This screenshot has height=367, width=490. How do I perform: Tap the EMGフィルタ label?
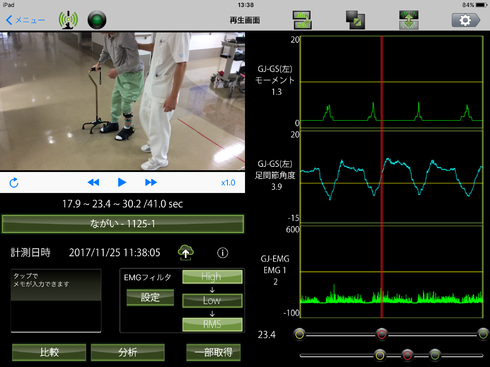pos(147,278)
